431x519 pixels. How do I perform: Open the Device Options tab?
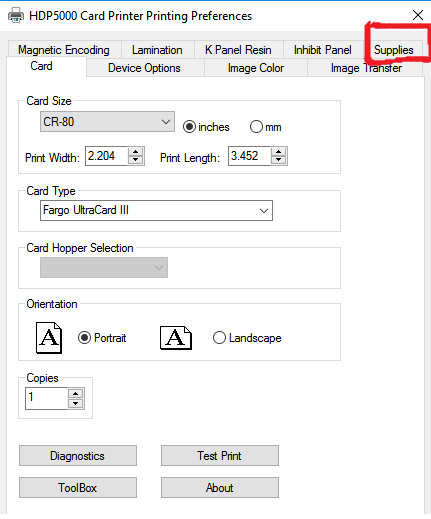click(144, 68)
